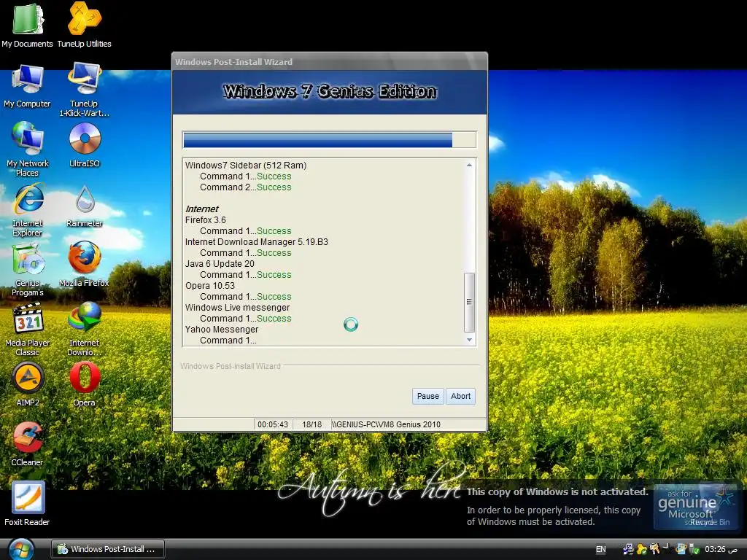
Task: Click the Safely Remove Hardware tray icon
Action: (x=693, y=550)
